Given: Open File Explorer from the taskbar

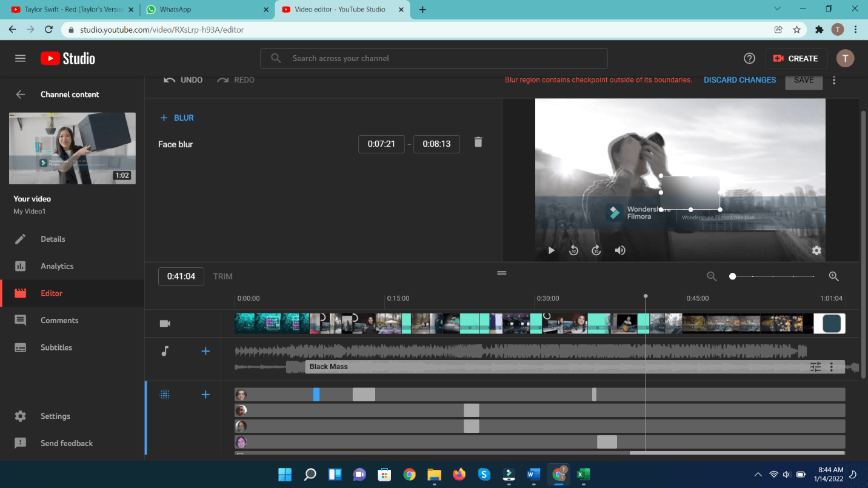Looking at the screenshot, I should [x=434, y=474].
